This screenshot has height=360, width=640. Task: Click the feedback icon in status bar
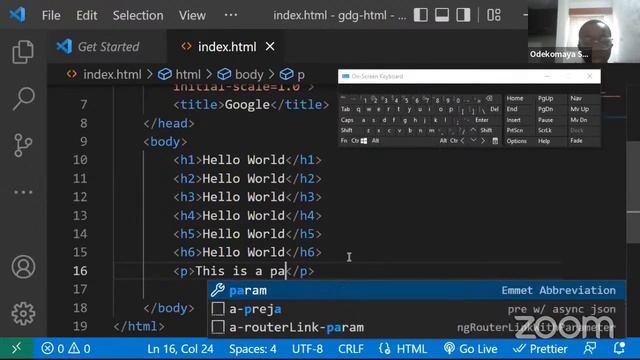(590, 349)
